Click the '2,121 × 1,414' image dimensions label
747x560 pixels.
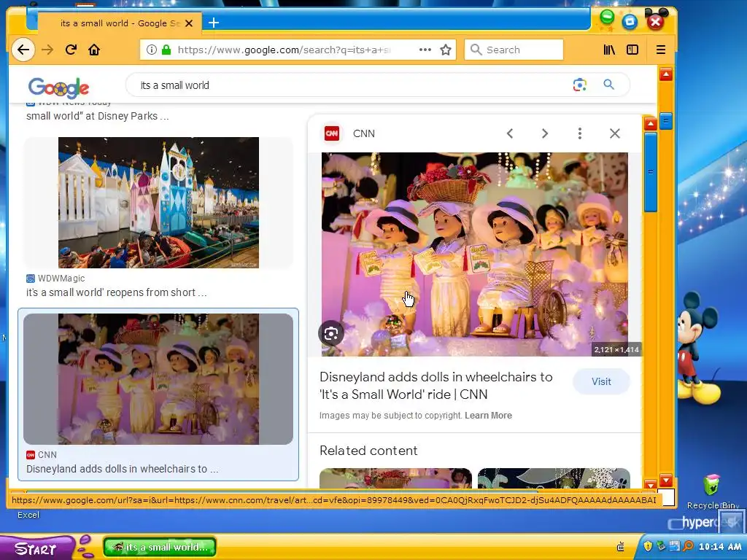(616, 349)
